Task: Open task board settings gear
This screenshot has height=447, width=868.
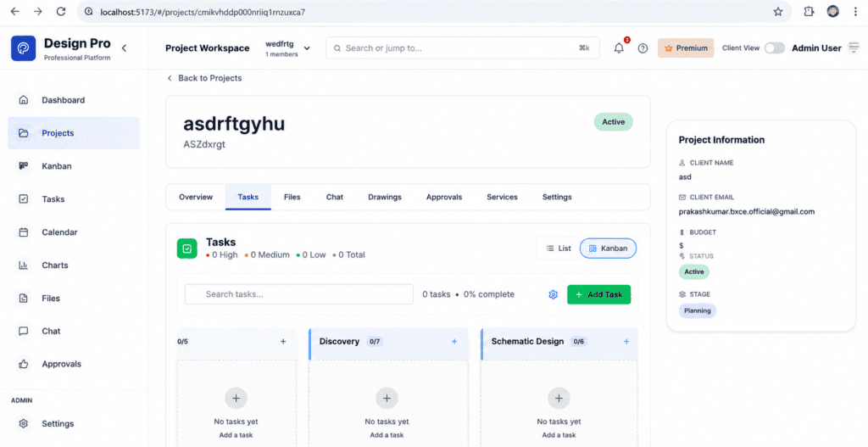Action: pyautogui.click(x=553, y=294)
